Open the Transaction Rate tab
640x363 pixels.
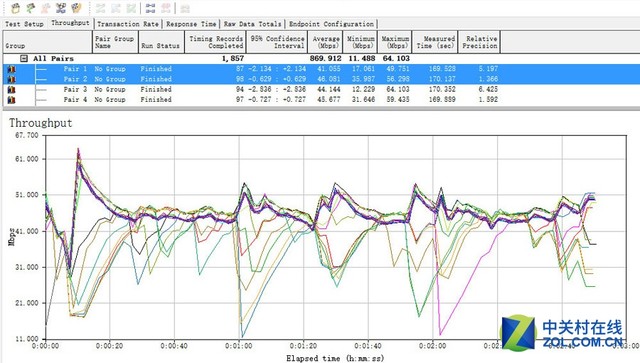(x=128, y=24)
